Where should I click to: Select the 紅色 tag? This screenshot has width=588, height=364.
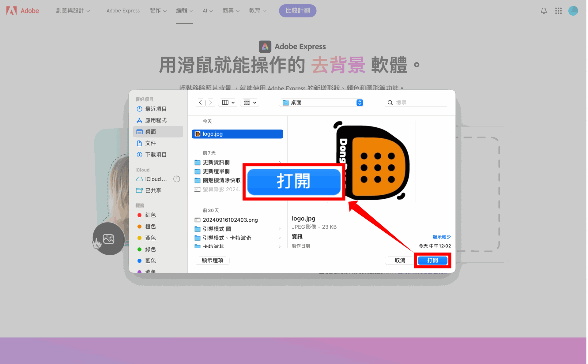pos(147,215)
